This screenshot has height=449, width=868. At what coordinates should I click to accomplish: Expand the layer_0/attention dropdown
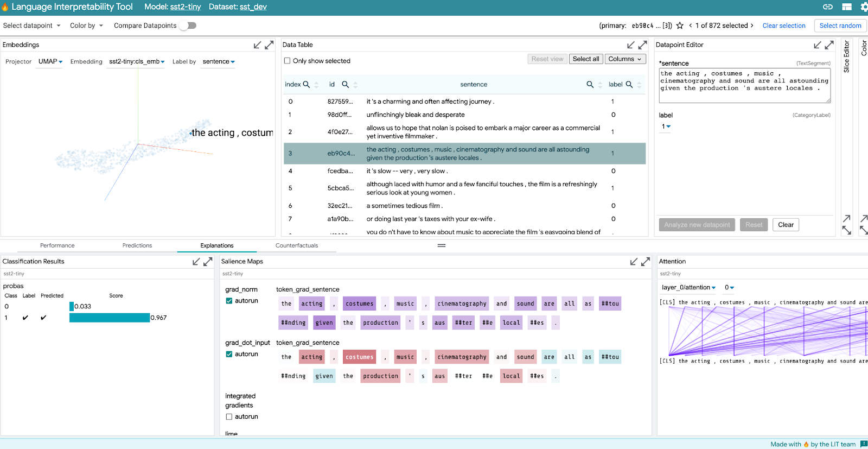click(688, 288)
